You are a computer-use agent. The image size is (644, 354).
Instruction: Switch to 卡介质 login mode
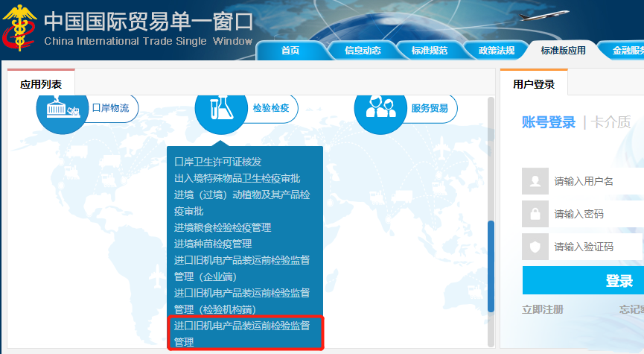[611, 123]
